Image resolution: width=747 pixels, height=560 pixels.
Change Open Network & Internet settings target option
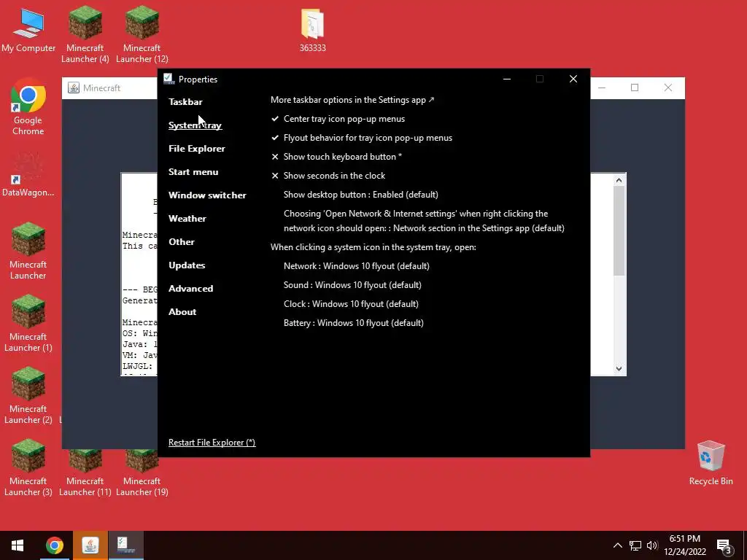point(424,221)
